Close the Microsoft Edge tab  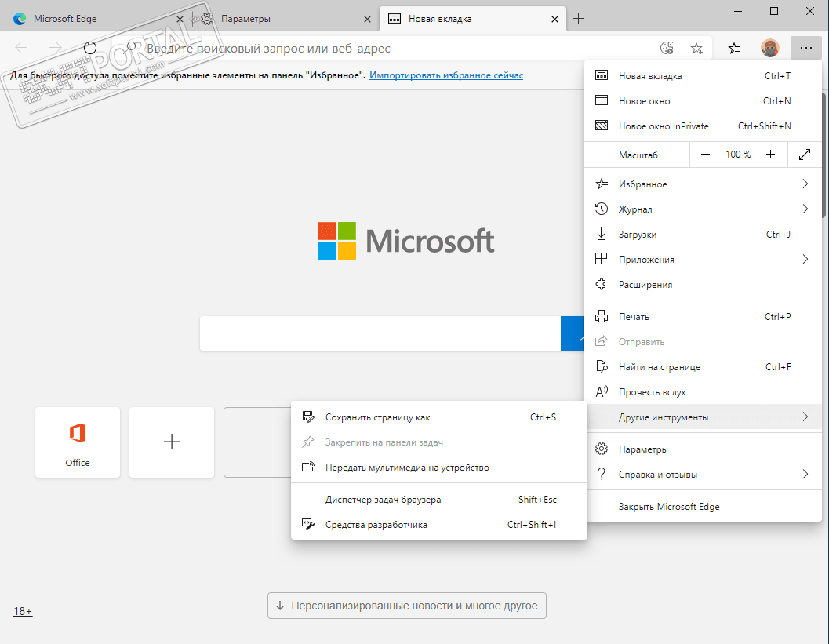point(180,19)
